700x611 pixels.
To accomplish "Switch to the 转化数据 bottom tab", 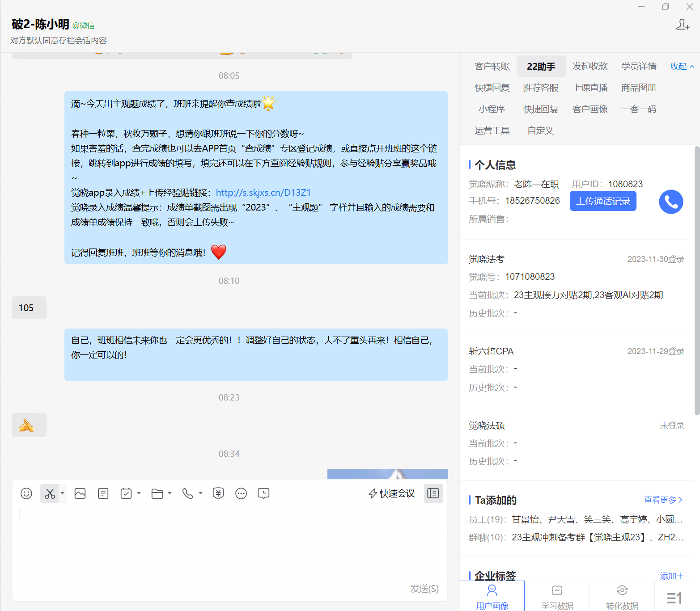I will (622, 597).
